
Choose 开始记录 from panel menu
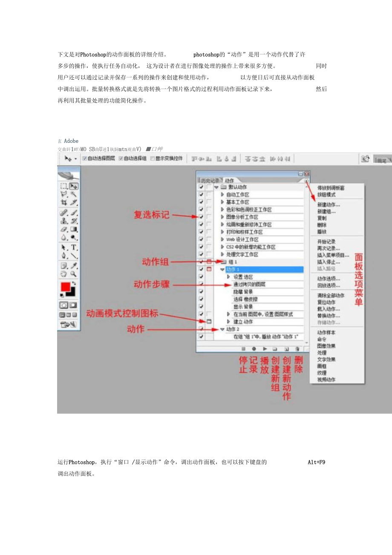(326, 242)
